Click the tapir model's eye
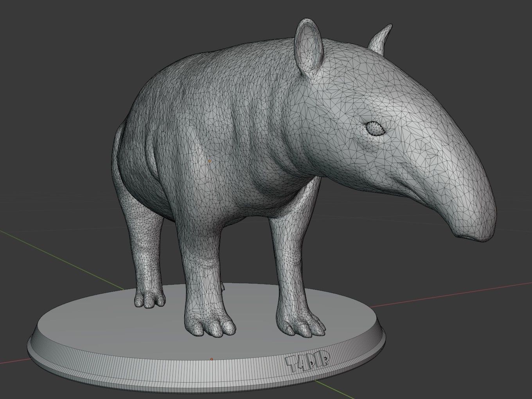The width and height of the screenshot is (532, 399). pos(376,129)
